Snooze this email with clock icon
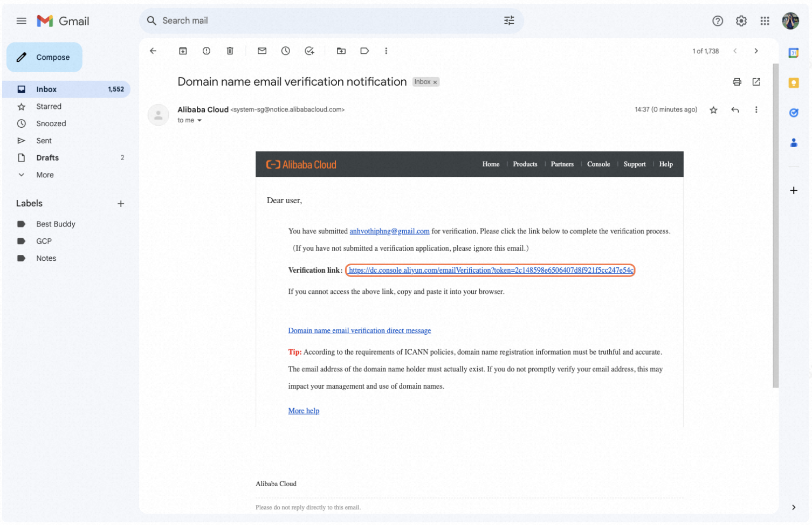The width and height of the screenshot is (812, 525). pos(285,51)
